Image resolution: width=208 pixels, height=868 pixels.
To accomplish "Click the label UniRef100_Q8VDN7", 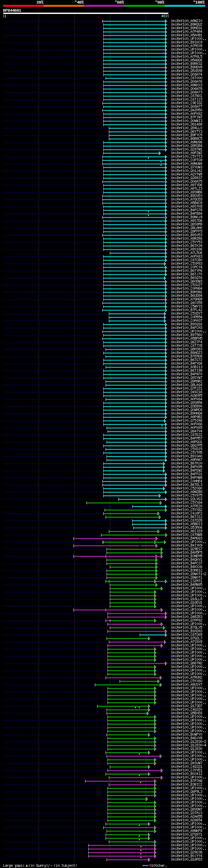I will click(x=187, y=810).
